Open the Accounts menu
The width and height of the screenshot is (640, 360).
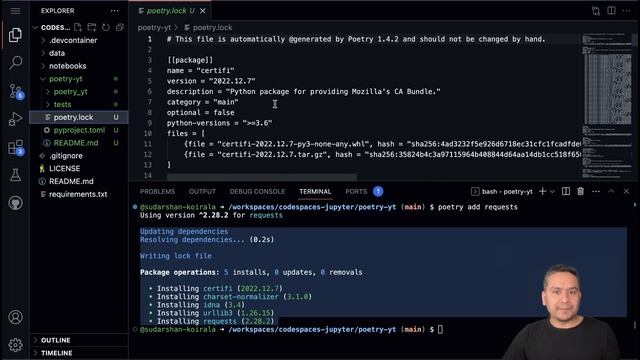coord(16,317)
